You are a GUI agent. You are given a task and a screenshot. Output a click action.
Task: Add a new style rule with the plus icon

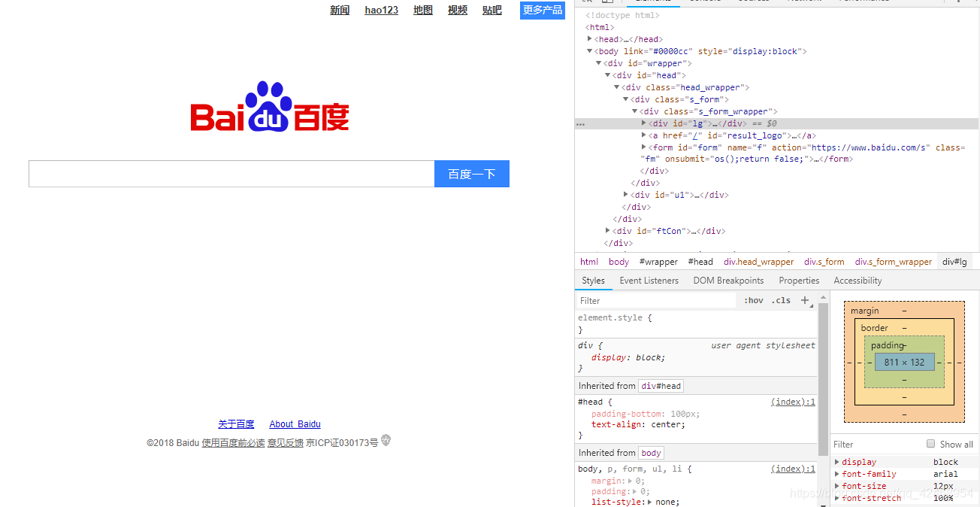(x=805, y=300)
